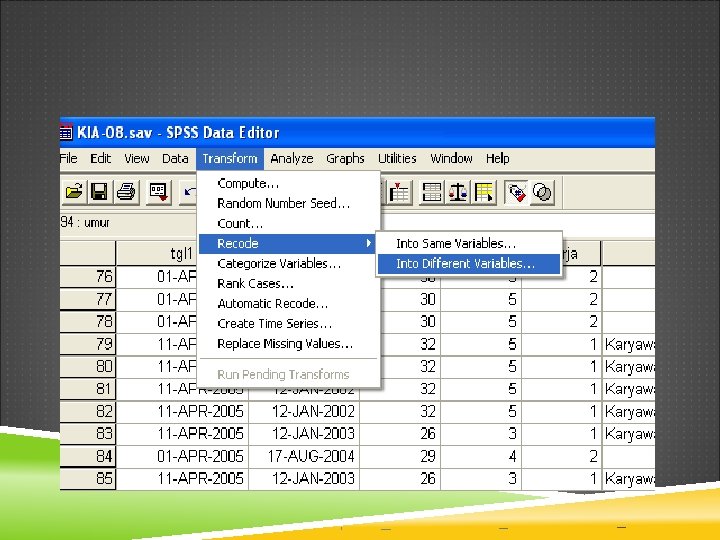Select row header 76
Image resolution: width=720 pixels, height=540 pixels.
click(x=88, y=277)
